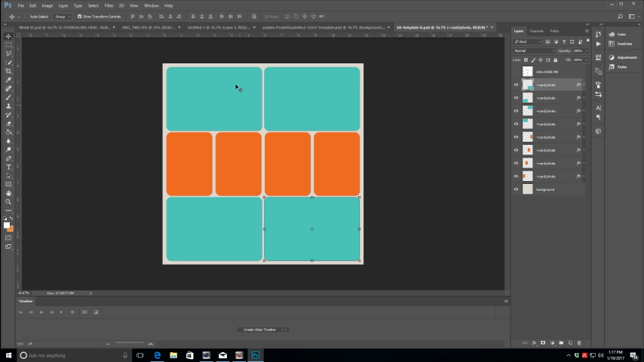Select the Rectangular Marquee tool
Screen dimensions: 644x362
click(8, 44)
